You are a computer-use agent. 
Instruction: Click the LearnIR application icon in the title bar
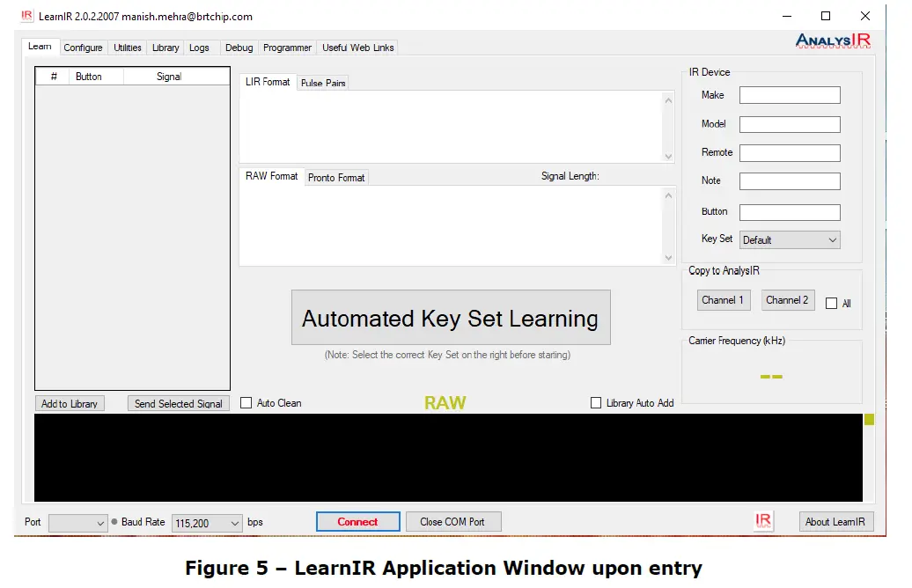click(26, 15)
